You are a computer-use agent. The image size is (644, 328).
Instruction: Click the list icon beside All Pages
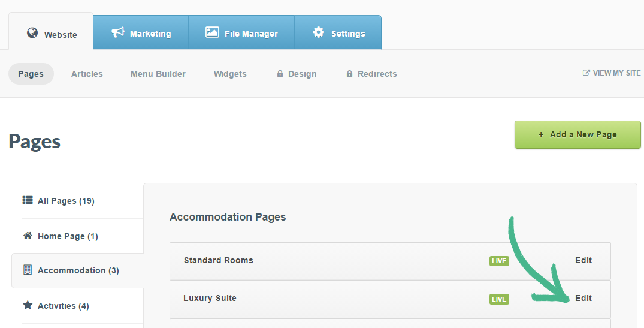pyautogui.click(x=28, y=200)
